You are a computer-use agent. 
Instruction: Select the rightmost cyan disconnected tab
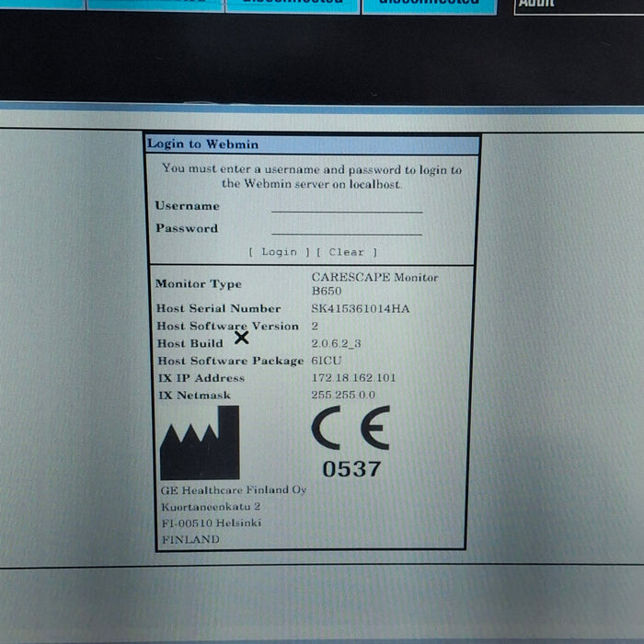point(429,4)
